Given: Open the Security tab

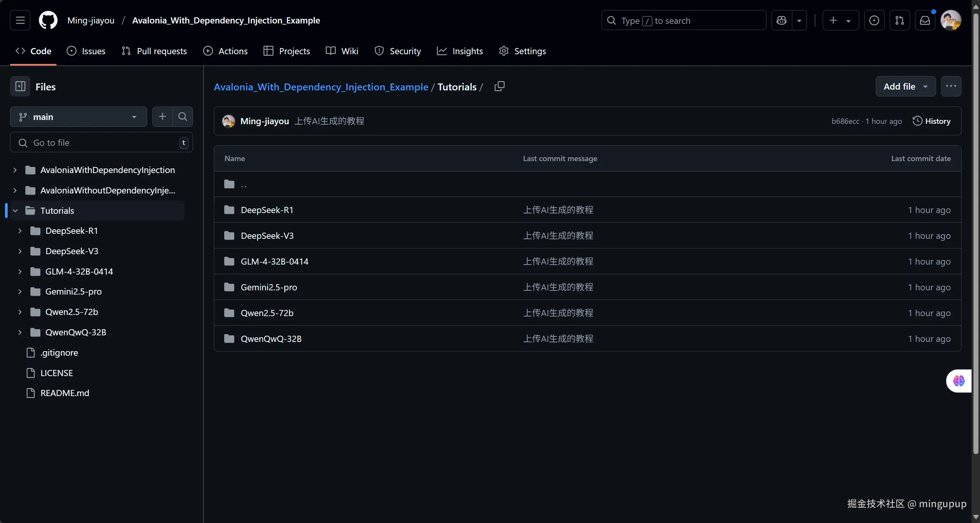Looking at the screenshot, I should coord(398,51).
